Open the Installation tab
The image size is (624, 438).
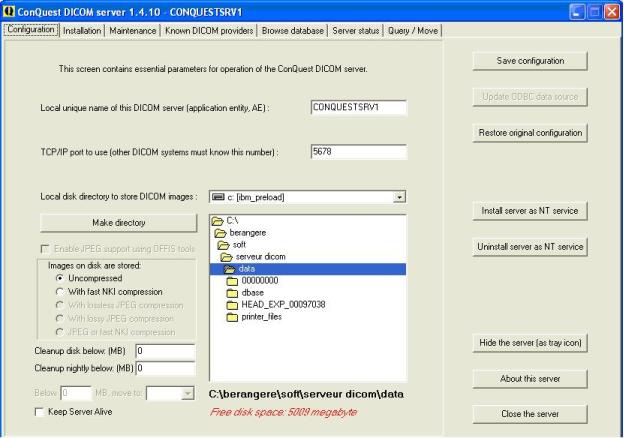pyautogui.click(x=82, y=31)
